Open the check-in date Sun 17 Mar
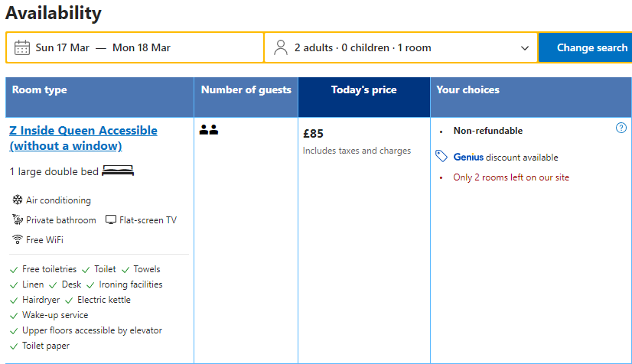The height and width of the screenshot is (364, 632). pyautogui.click(x=63, y=47)
